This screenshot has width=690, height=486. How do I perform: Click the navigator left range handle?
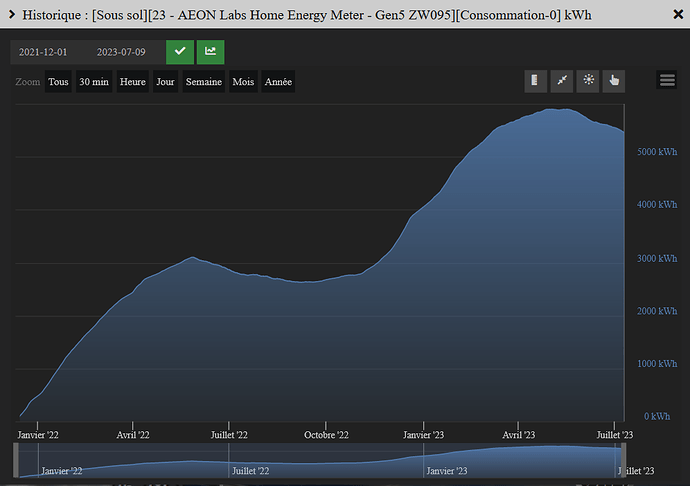click(x=18, y=461)
